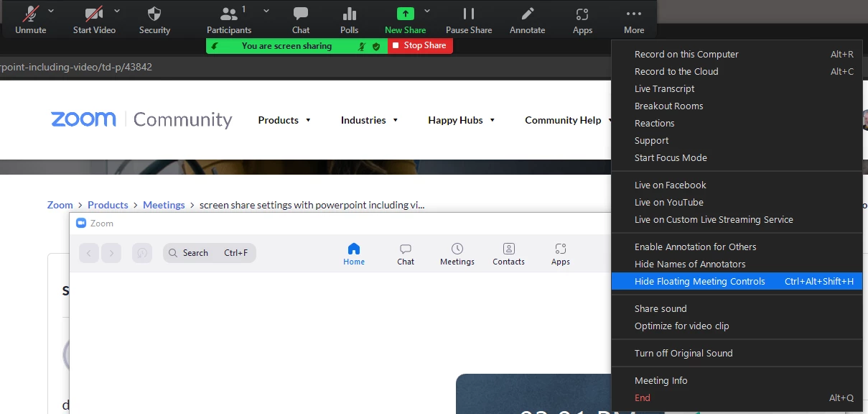Open the Industries dropdown menu
The height and width of the screenshot is (414, 868).
pyautogui.click(x=369, y=120)
